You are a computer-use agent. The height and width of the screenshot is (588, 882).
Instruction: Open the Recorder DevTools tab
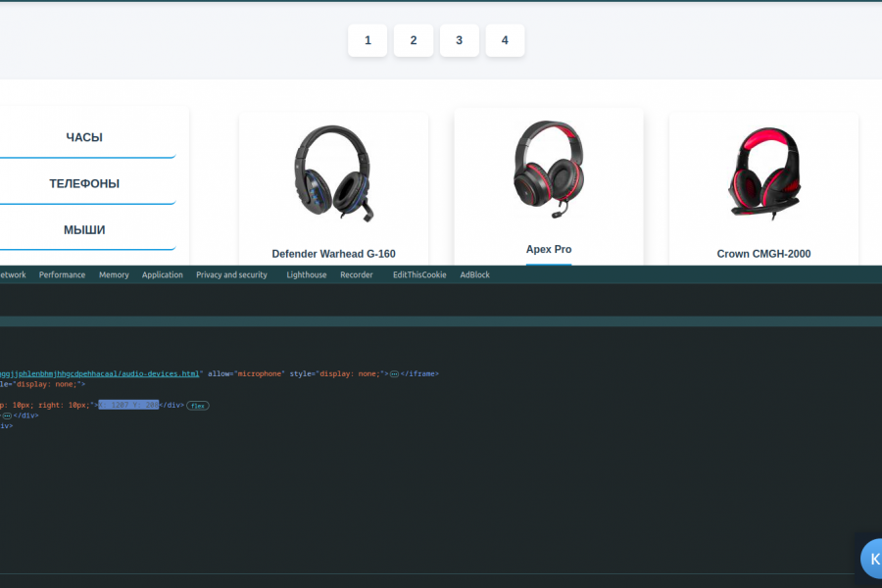point(356,274)
